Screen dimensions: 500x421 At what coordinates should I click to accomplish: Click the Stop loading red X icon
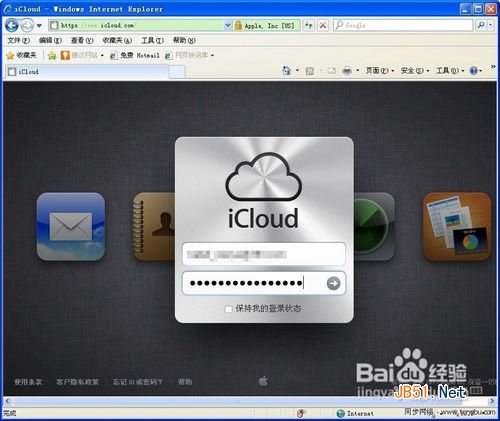point(323,25)
